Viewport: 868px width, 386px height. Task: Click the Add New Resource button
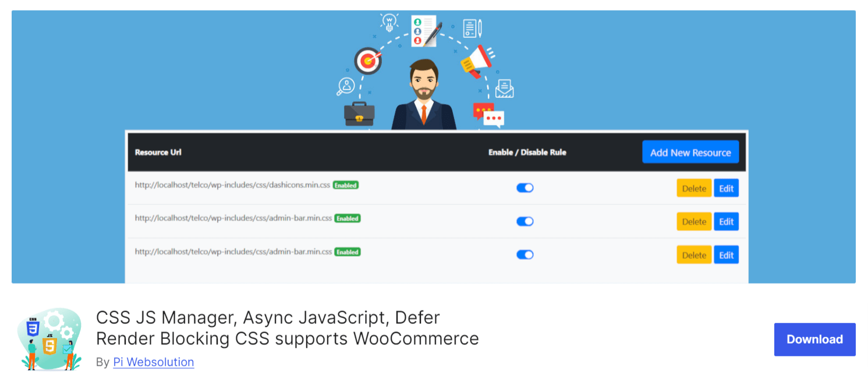click(x=690, y=153)
